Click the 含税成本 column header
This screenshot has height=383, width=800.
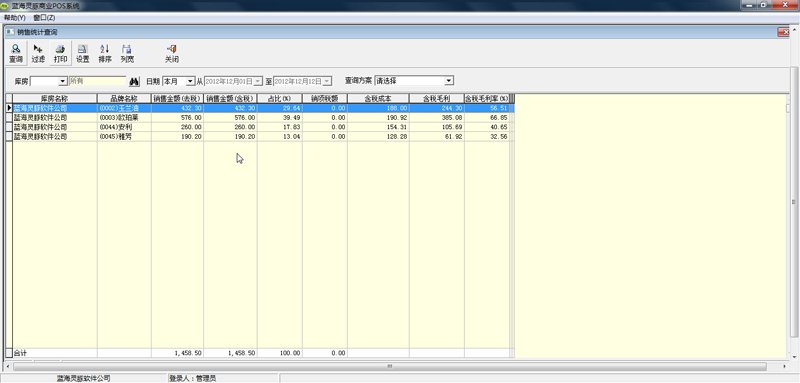(378, 98)
